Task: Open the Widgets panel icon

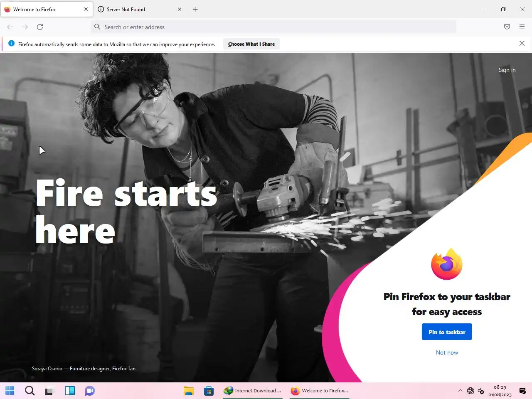Action: [x=70, y=391]
